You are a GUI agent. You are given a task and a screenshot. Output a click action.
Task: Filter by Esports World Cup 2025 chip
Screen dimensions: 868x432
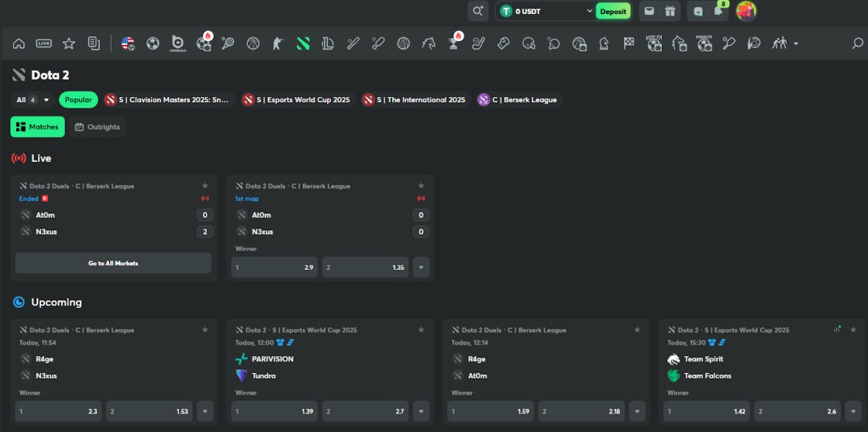coord(297,100)
